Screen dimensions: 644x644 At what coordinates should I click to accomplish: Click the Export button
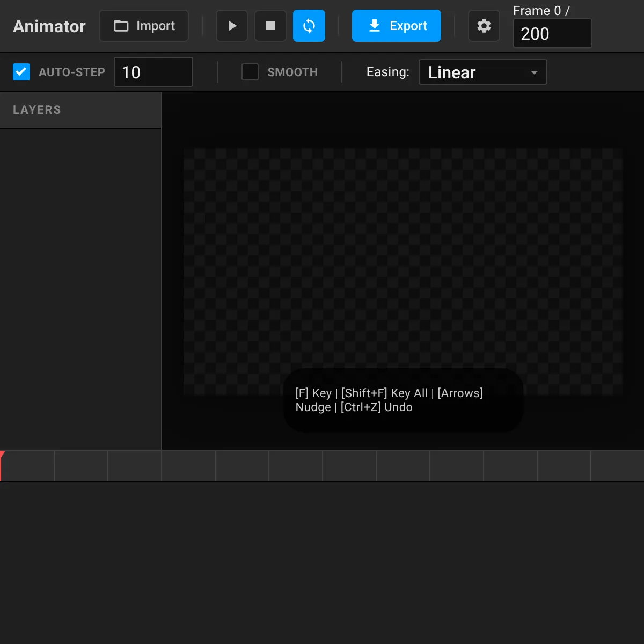tap(397, 26)
